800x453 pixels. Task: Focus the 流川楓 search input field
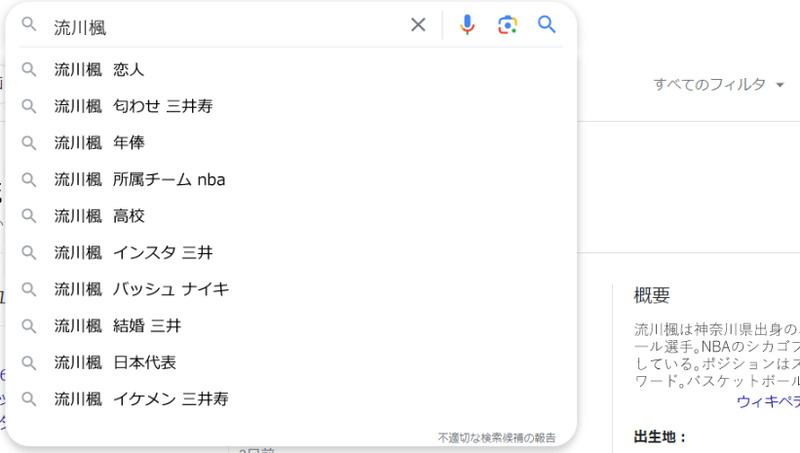point(220,26)
